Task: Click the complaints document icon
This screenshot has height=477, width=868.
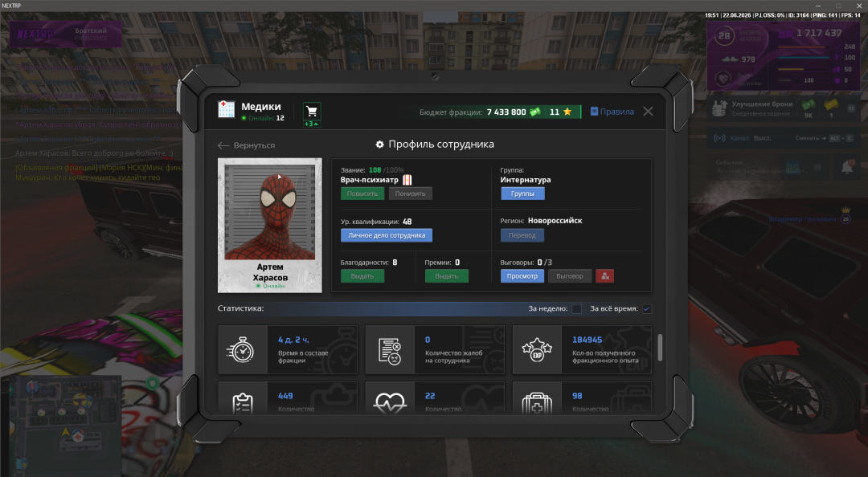Action: tap(390, 350)
